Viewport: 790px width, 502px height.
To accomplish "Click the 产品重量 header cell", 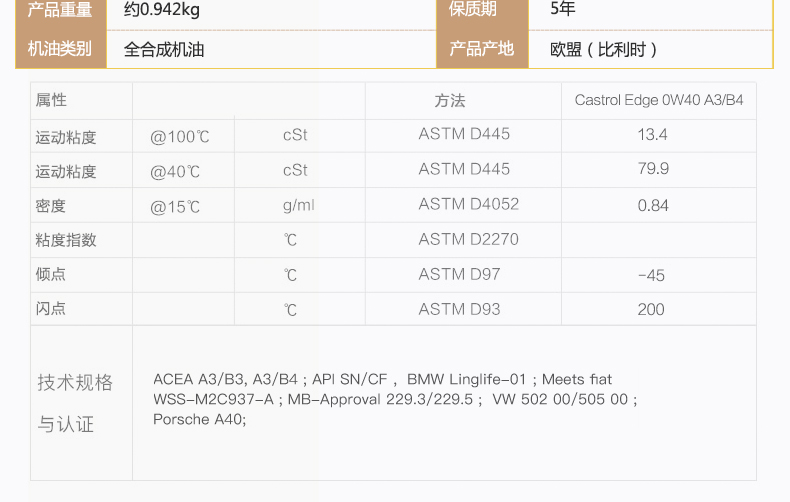I will (60, 10).
